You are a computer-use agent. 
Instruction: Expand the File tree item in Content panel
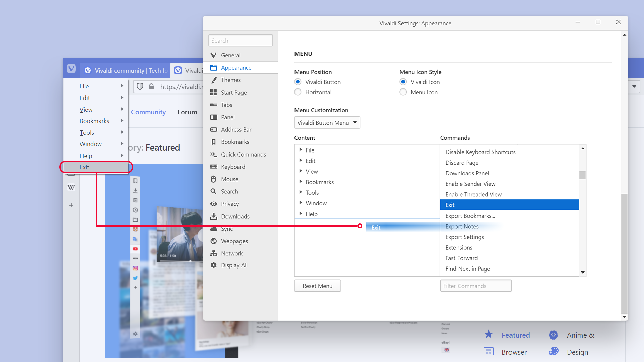[300, 150]
